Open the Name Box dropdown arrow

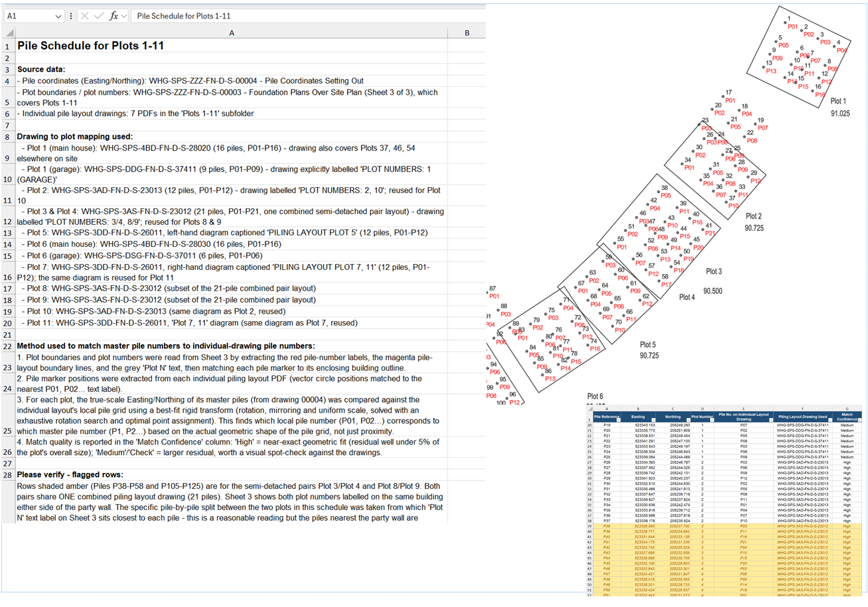(x=59, y=15)
